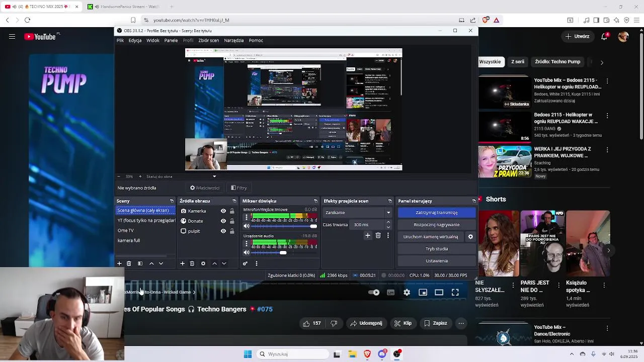Open OBS Widok menu
The image size is (644, 362).
pyautogui.click(x=153, y=40)
